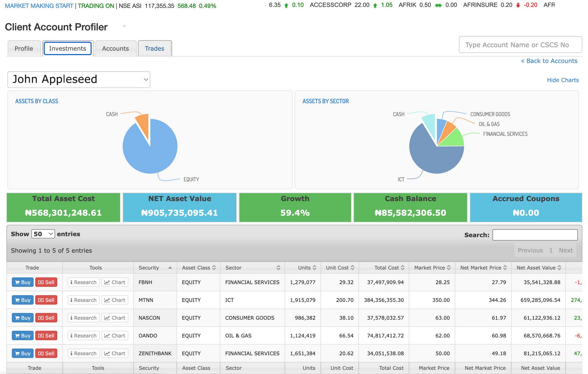Click Sell button for OANDO row
Viewport: 588px width, 374px height.
(x=46, y=336)
